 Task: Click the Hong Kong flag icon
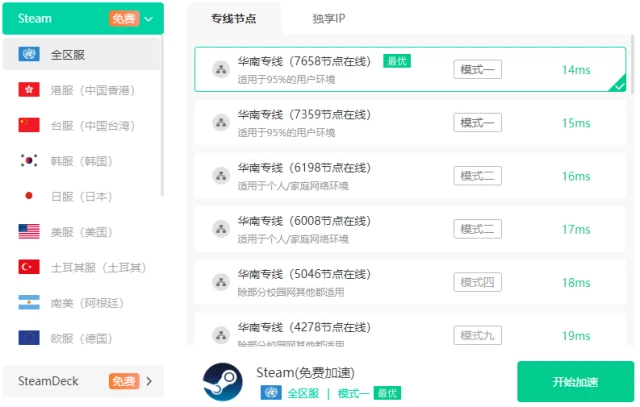[29, 89]
